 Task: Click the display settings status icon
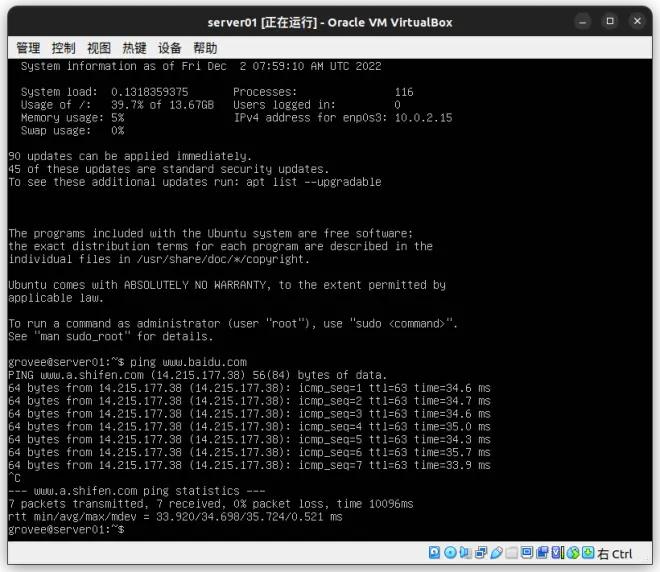click(527, 552)
